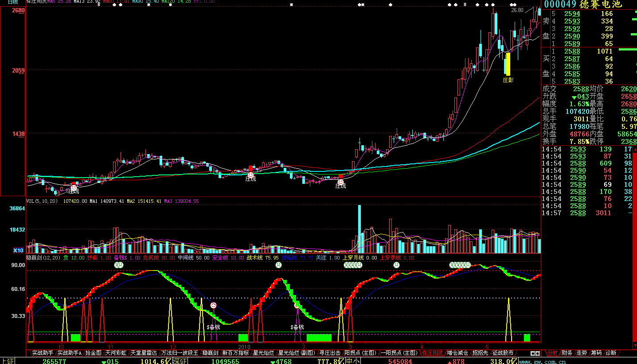Switch to the 招招先 indicator tab

point(480,353)
